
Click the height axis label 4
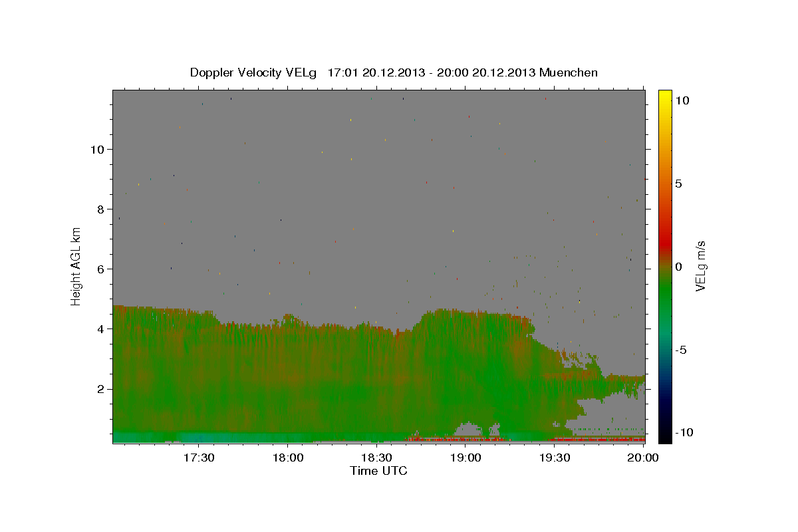point(102,329)
